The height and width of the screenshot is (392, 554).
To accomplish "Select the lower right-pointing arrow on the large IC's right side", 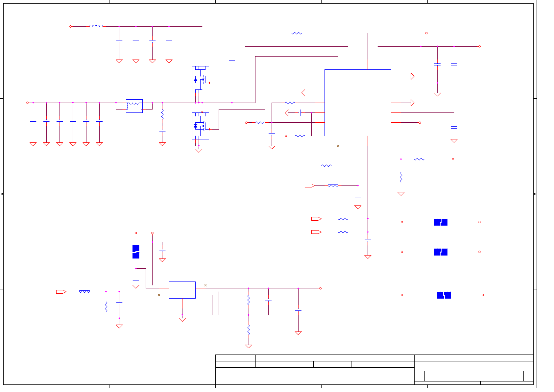I will coord(413,103).
